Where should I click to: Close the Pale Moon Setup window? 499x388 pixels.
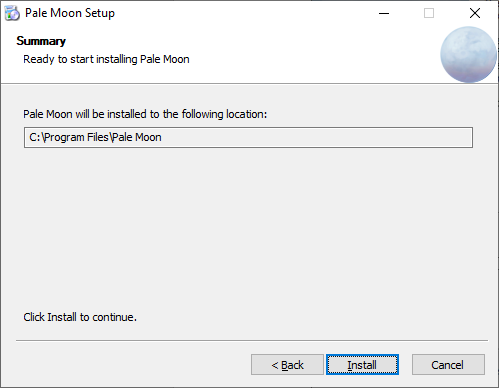pos(475,13)
